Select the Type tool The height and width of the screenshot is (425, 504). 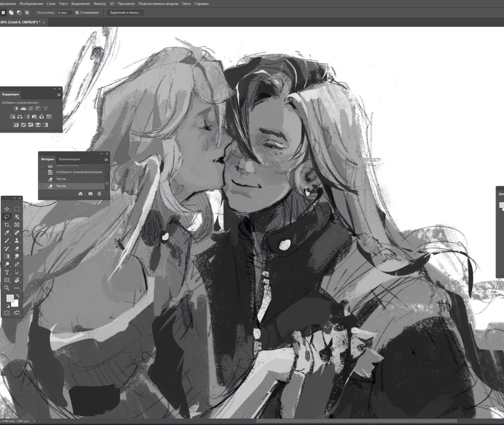click(x=6, y=272)
